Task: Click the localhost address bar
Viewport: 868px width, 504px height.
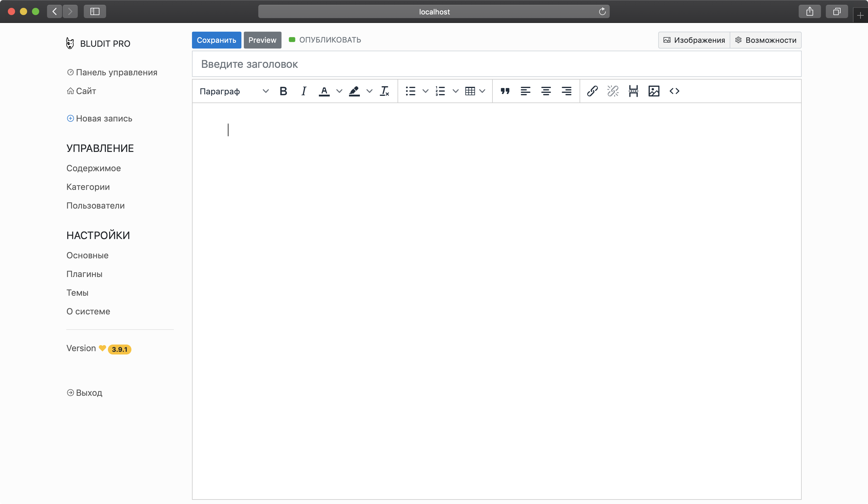Action: point(434,11)
